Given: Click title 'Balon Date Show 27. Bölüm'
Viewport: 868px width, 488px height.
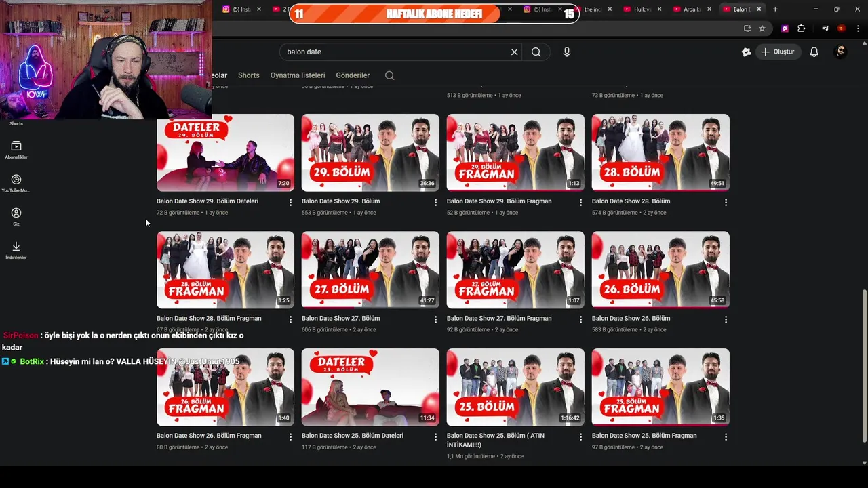Looking at the screenshot, I should click(340, 318).
